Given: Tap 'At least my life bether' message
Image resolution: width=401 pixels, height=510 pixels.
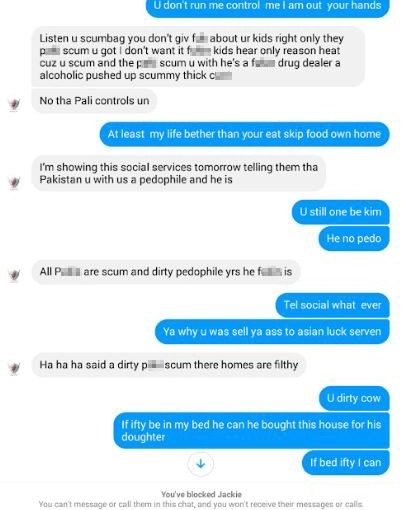Looking at the screenshot, I should (244, 134).
